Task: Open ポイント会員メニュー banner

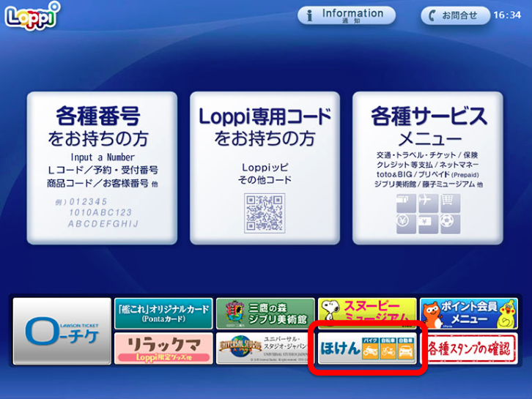Action: pos(469,313)
